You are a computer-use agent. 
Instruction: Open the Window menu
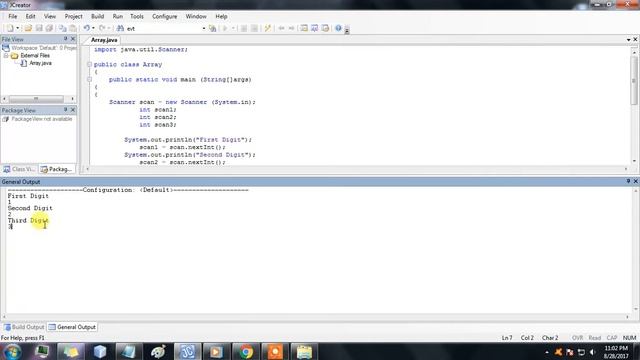tap(196, 16)
